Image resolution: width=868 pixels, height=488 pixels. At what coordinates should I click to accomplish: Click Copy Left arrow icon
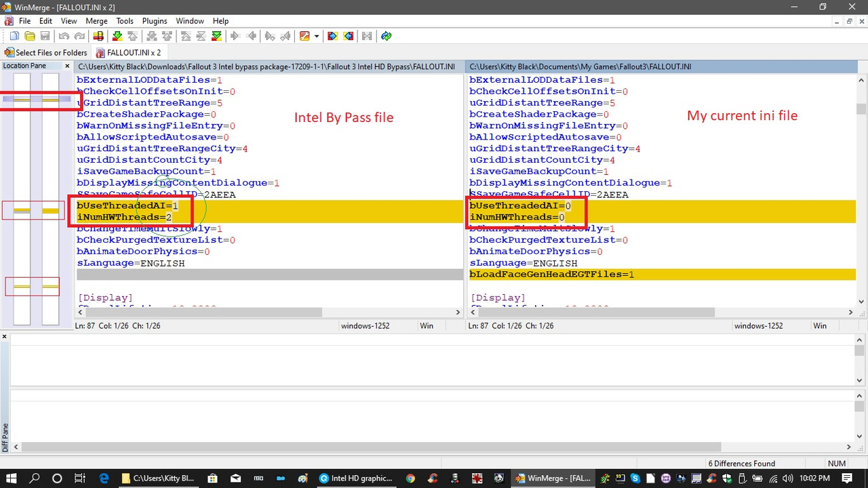click(x=252, y=36)
